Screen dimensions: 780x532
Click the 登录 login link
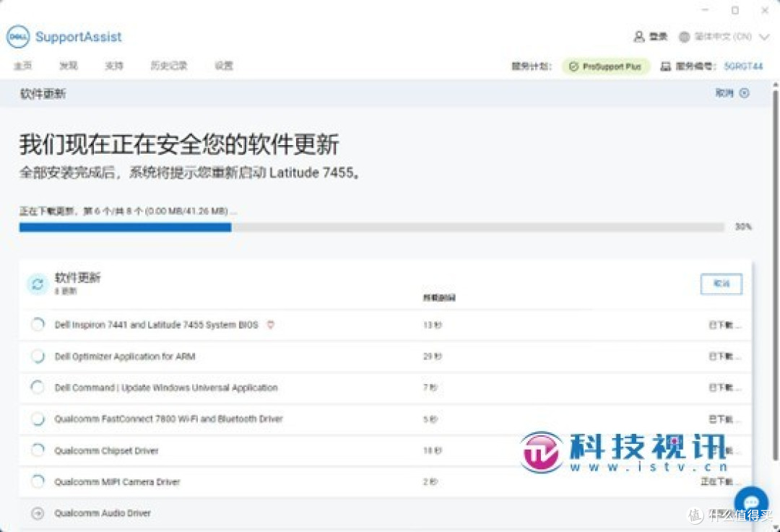[658, 37]
